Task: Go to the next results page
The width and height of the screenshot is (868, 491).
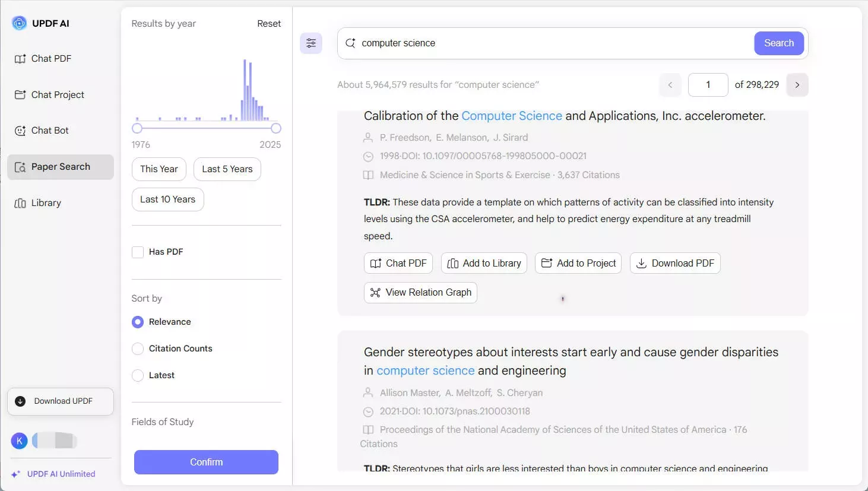Action: tap(797, 85)
